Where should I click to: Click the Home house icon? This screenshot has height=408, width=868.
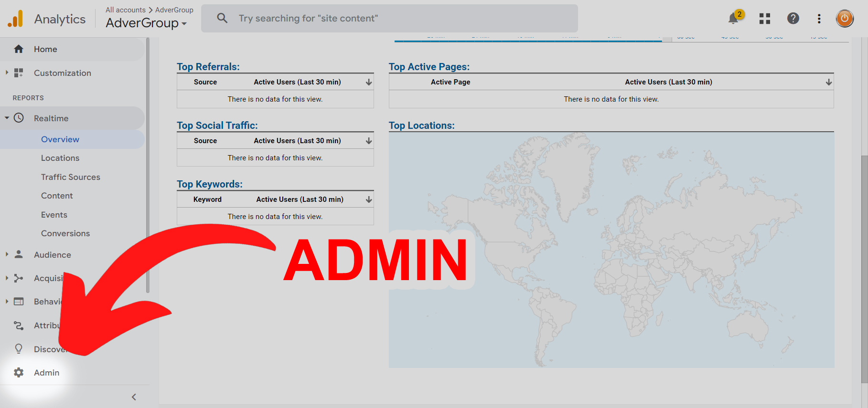[19, 49]
